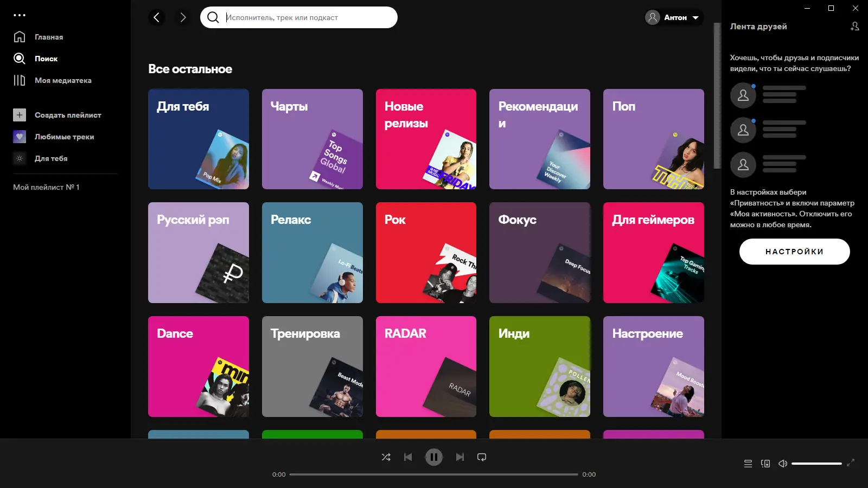Click the Главная home icon
This screenshot has width=868, height=488.
click(x=20, y=37)
